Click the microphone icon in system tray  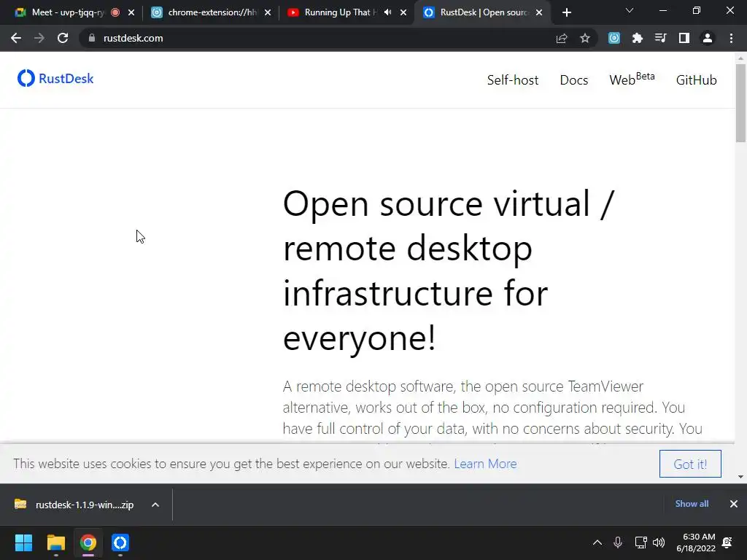618,542
